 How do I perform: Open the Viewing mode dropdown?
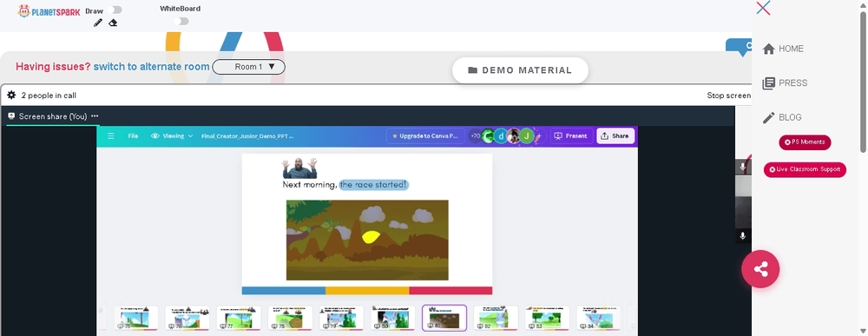click(x=172, y=135)
